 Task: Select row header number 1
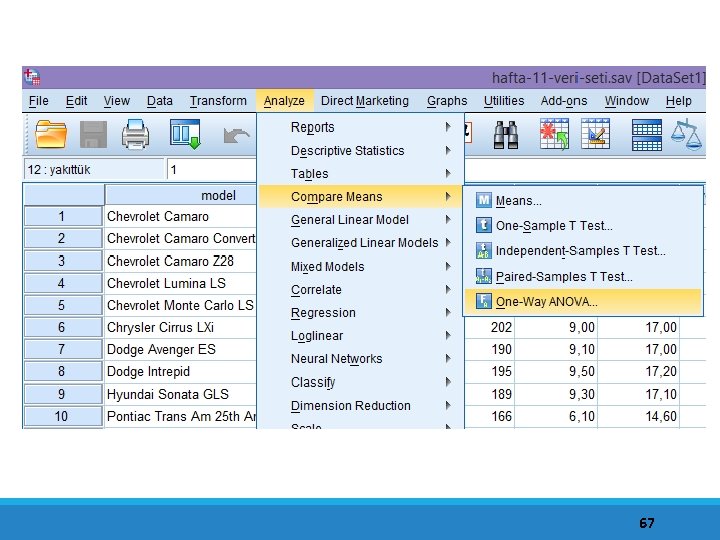pyautogui.click(x=63, y=216)
